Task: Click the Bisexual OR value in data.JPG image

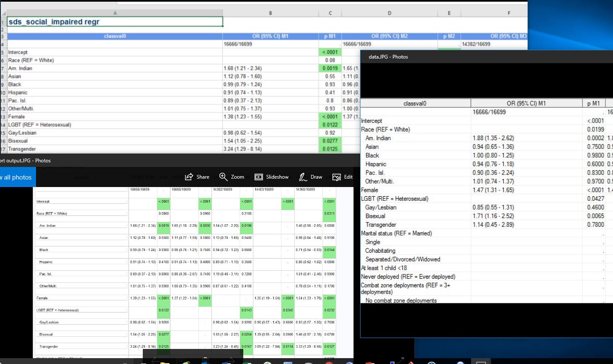Action: click(x=493, y=216)
